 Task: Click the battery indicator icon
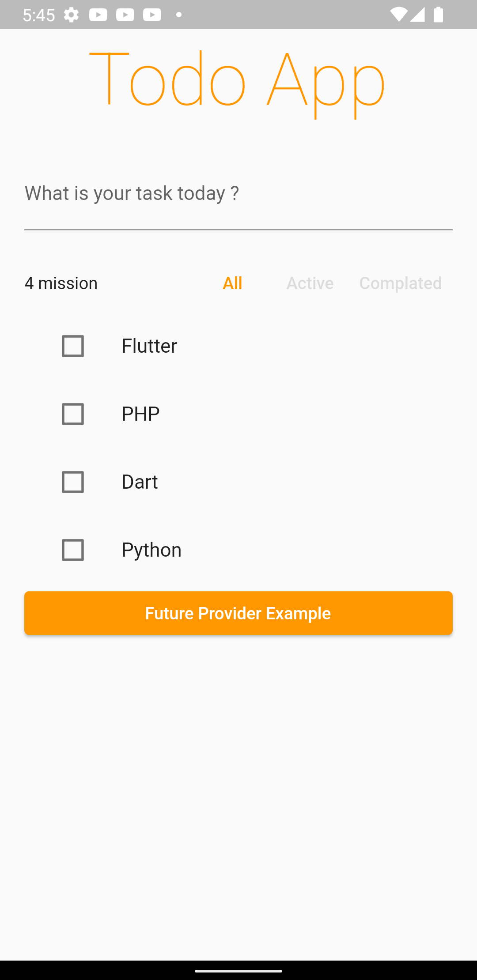coord(439,14)
